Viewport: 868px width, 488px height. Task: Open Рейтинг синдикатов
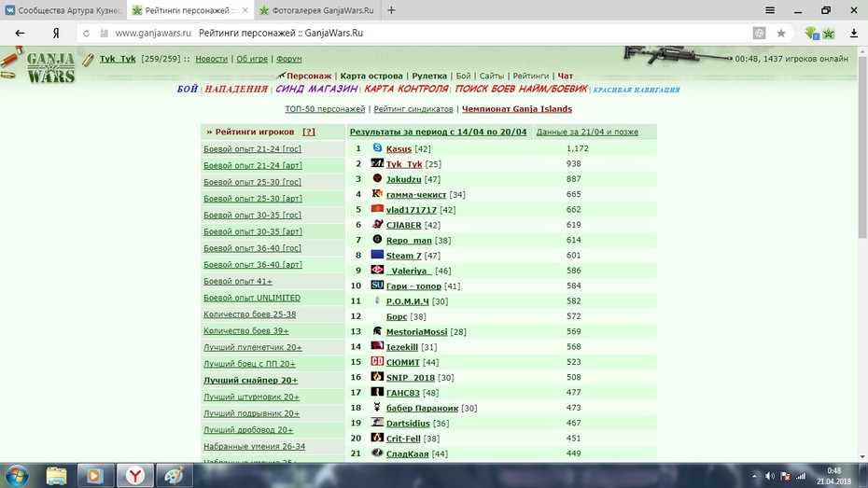pyautogui.click(x=413, y=109)
